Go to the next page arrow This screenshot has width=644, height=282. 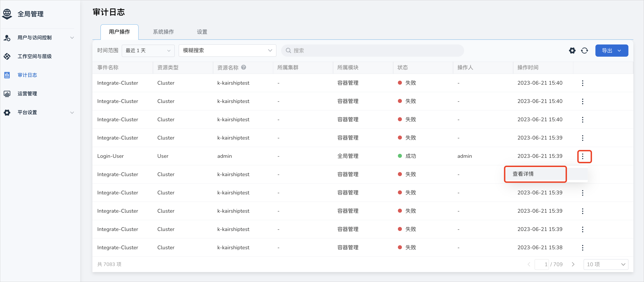pos(573,264)
